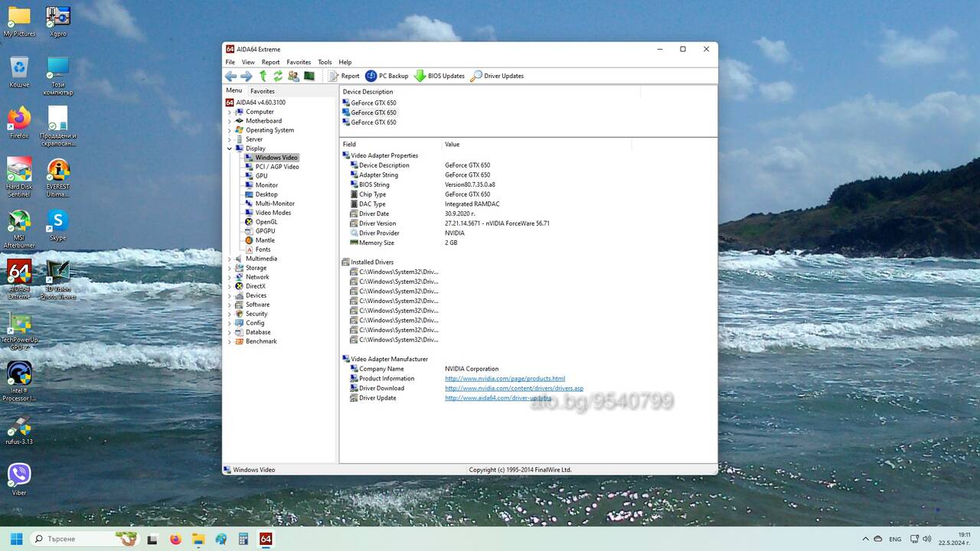Image resolution: width=980 pixels, height=551 pixels.
Task: Expand the Benchmark node
Action: tap(229, 341)
